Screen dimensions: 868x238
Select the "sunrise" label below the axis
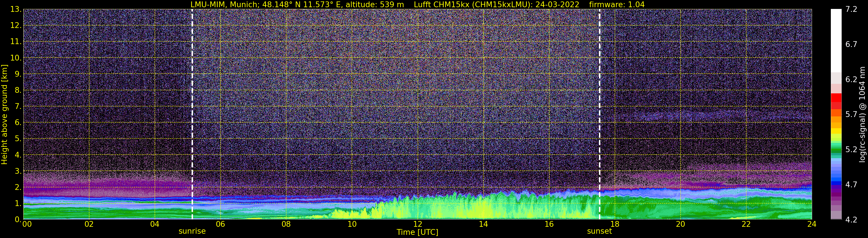[x=192, y=231]
